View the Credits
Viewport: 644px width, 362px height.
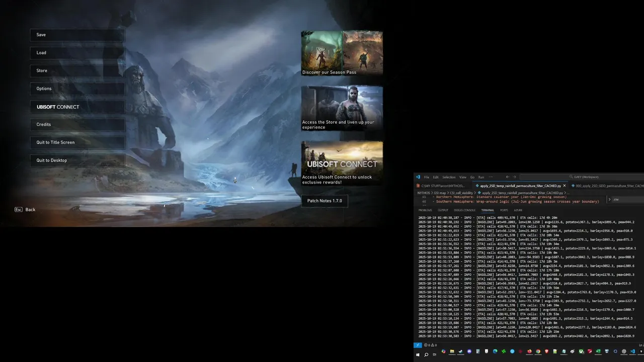pos(77,125)
